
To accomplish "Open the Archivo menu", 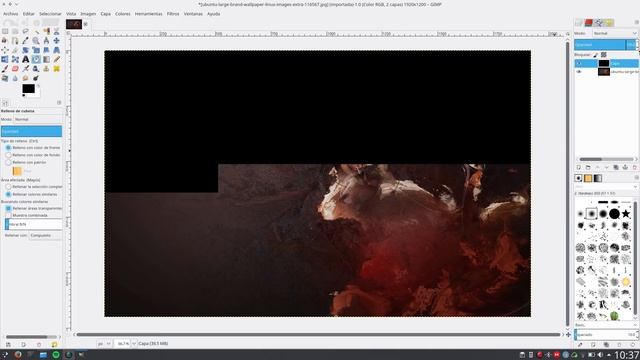I will click(x=11, y=14).
